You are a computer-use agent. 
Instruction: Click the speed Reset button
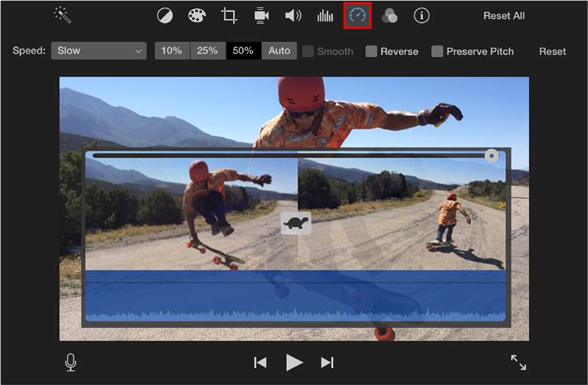[553, 51]
